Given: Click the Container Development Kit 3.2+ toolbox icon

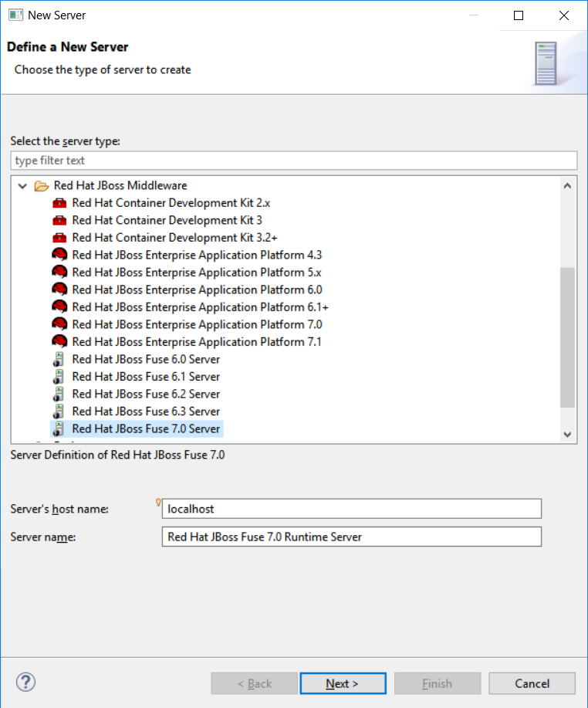Looking at the screenshot, I should point(59,238).
